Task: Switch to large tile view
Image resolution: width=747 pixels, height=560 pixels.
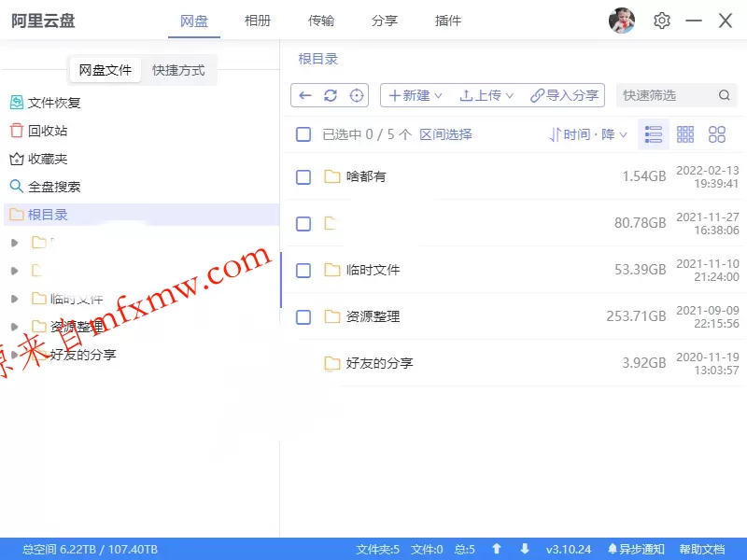Action: point(716,134)
